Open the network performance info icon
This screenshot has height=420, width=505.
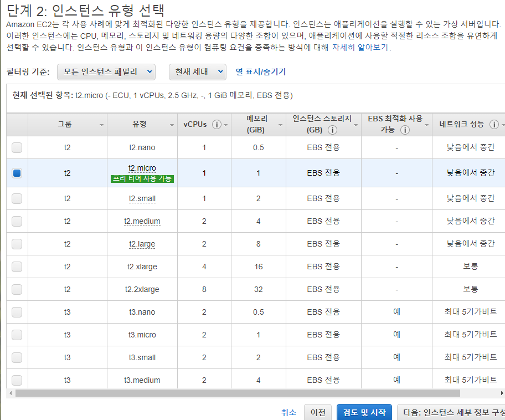pyautogui.click(x=494, y=125)
